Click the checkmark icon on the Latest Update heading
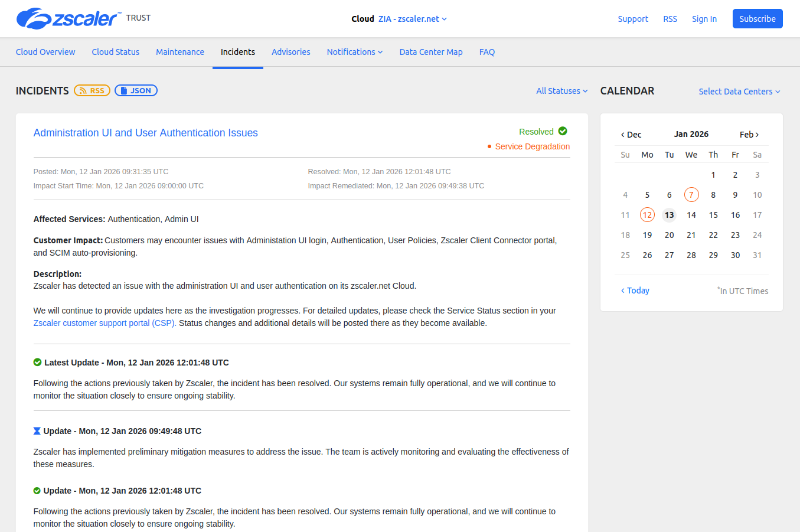The width and height of the screenshot is (800, 532). coord(37,362)
